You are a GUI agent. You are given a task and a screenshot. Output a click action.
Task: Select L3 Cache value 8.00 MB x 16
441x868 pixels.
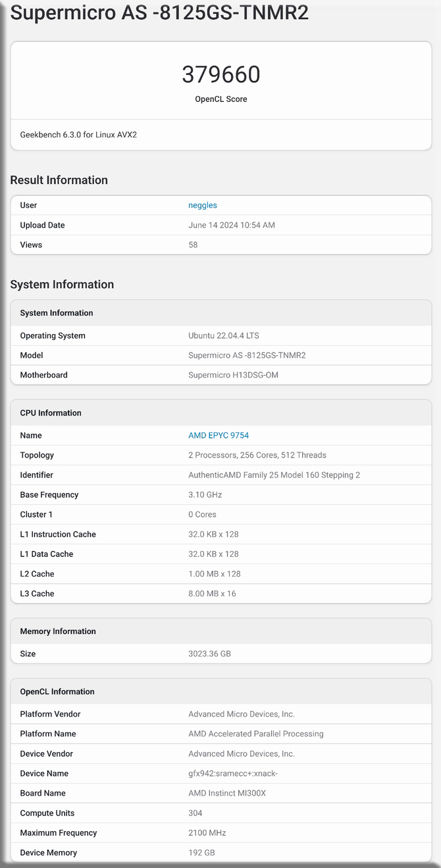pos(212,593)
